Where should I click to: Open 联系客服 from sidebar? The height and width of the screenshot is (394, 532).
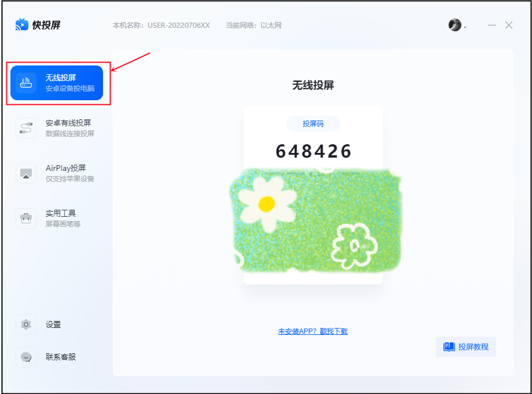tap(57, 357)
